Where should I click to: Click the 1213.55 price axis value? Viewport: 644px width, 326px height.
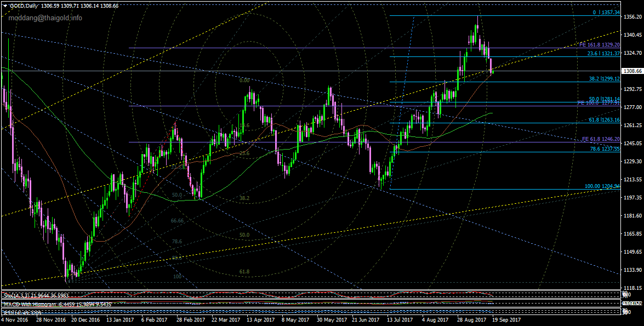click(633, 179)
